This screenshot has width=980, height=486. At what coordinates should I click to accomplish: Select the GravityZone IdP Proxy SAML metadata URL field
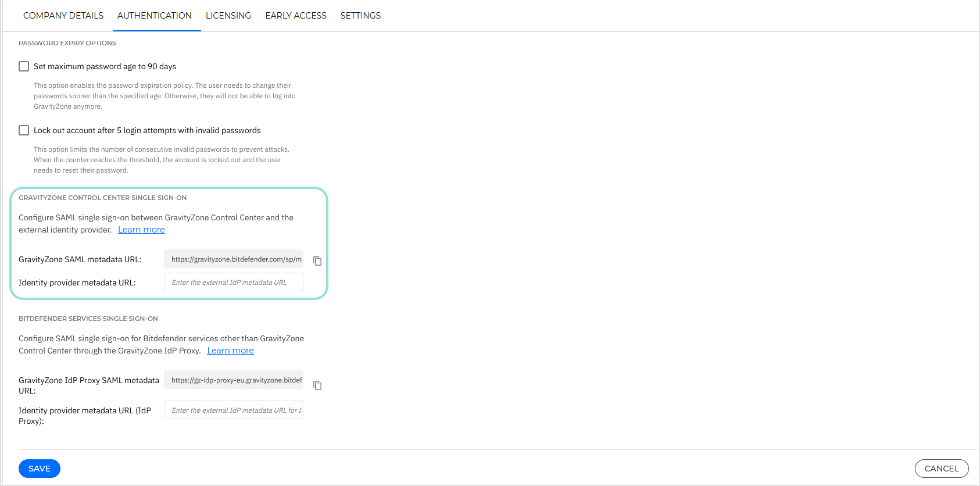[x=234, y=380]
